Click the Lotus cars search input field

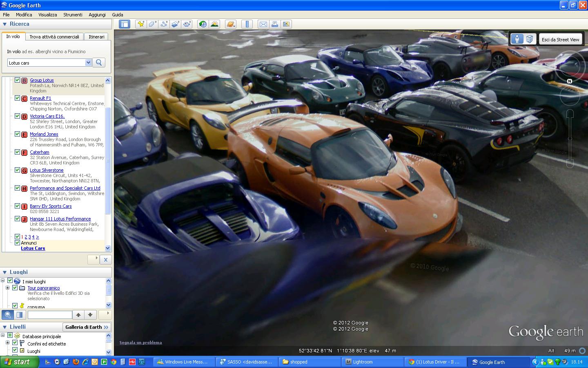tap(47, 63)
